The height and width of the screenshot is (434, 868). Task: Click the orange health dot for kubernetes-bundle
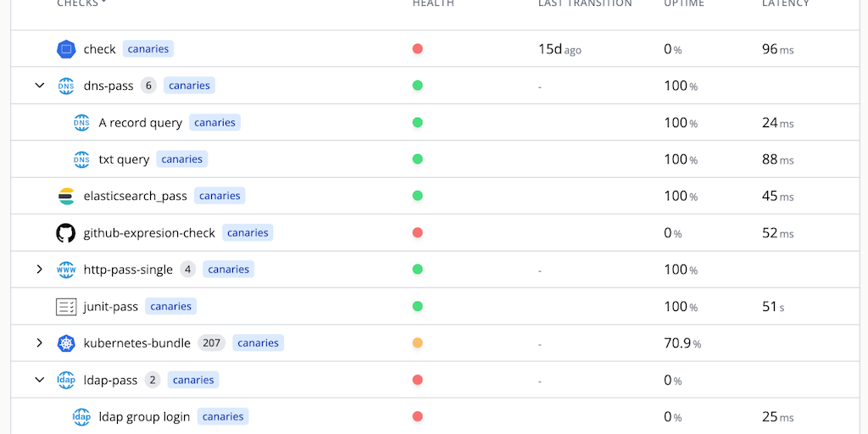(x=417, y=343)
